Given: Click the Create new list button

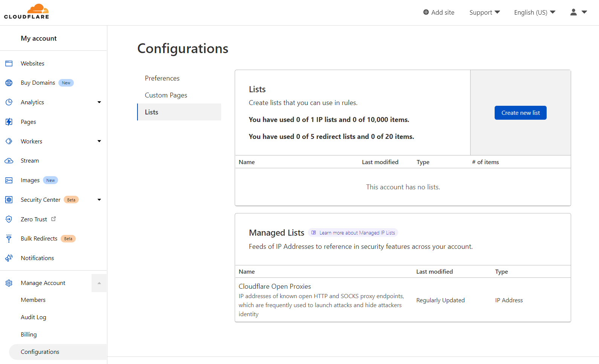Looking at the screenshot, I should click(520, 113).
